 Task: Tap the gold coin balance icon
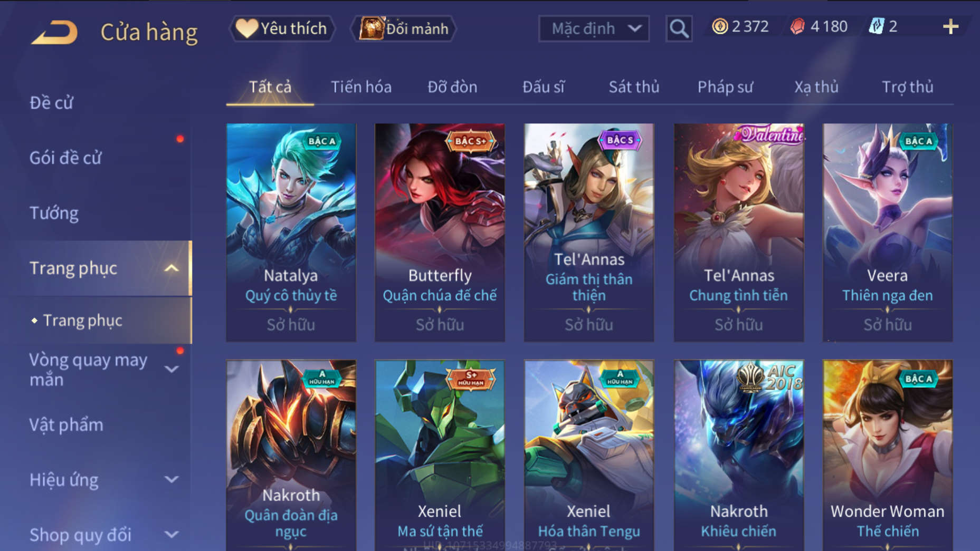[x=720, y=26]
